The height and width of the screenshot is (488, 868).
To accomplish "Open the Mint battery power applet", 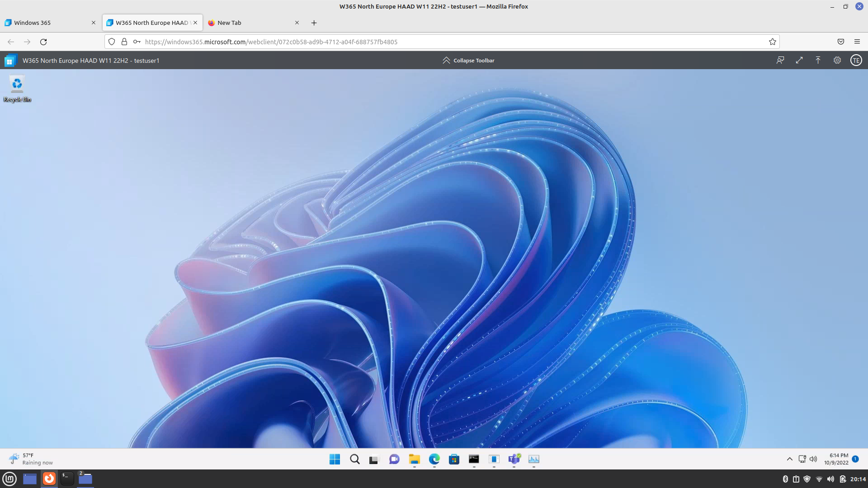I will [x=843, y=479].
